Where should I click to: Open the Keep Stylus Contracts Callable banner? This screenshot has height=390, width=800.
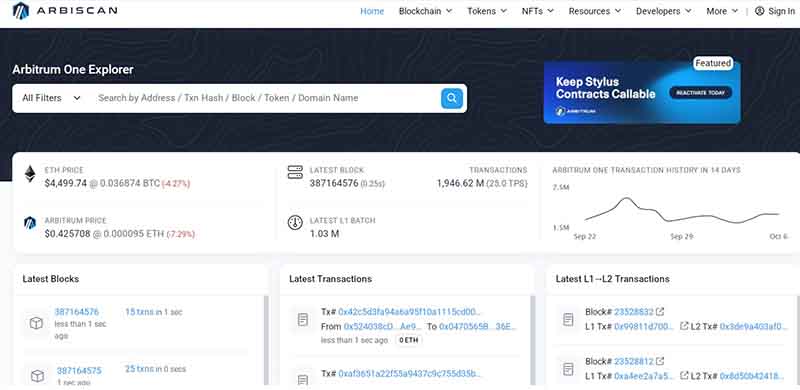pos(642,92)
